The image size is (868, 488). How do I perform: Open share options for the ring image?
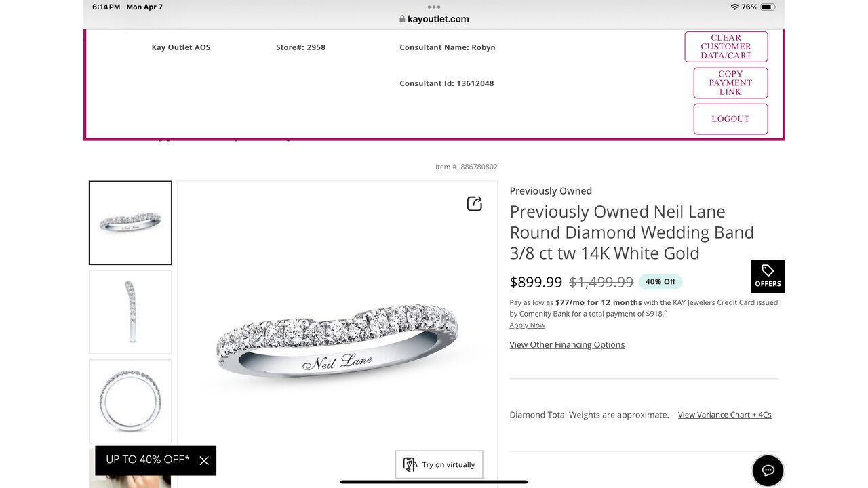474,203
